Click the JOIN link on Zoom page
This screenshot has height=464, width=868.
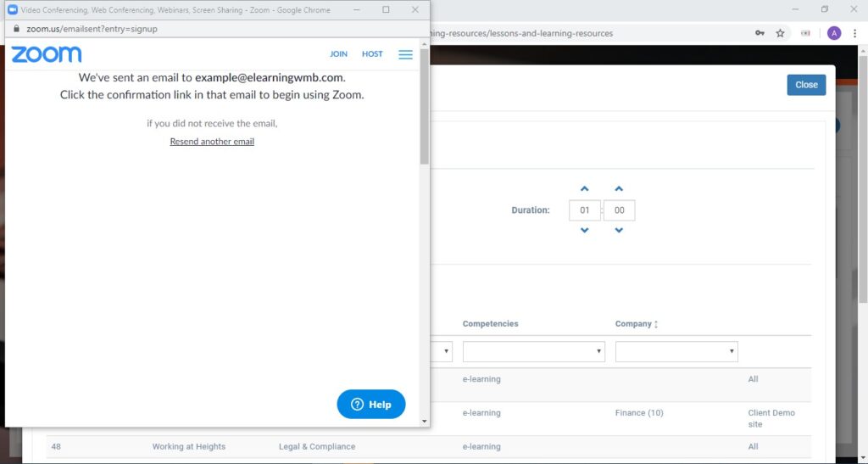[338, 54]
